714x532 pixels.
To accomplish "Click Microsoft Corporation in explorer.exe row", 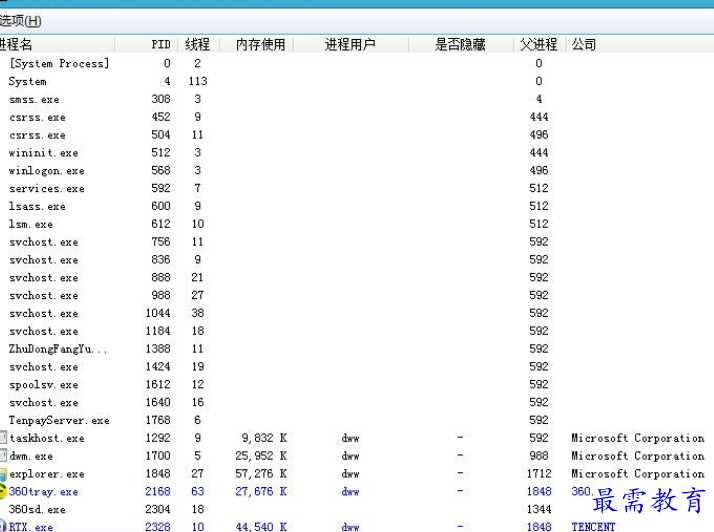I will tap(638, 474).
